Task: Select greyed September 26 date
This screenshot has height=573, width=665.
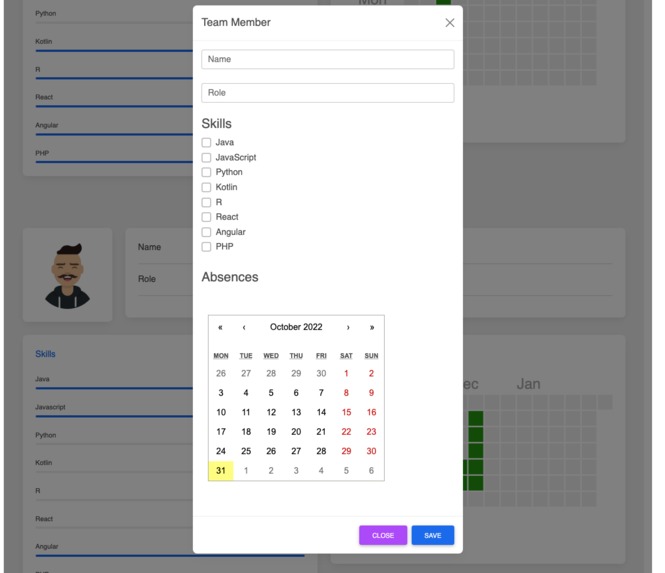Action: pyautogui.click(x=221, y=374)
